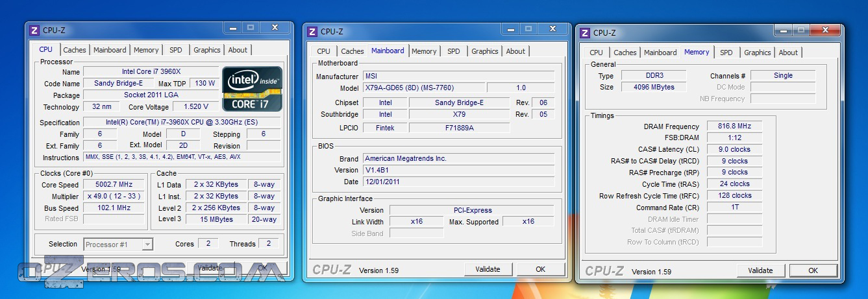This screenshot has height=299, width=868.
Task: Close the first CPU-Z window
Action: [275, 27]
